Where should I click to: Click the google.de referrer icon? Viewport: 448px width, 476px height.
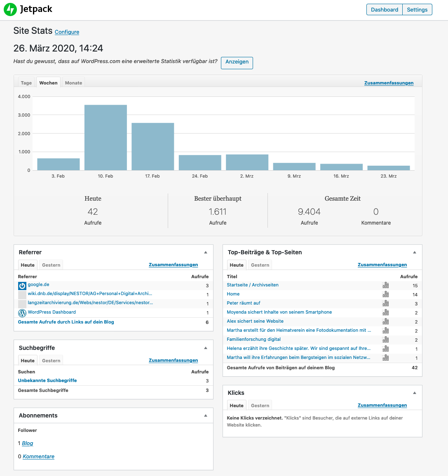click(x=22, y=286)
